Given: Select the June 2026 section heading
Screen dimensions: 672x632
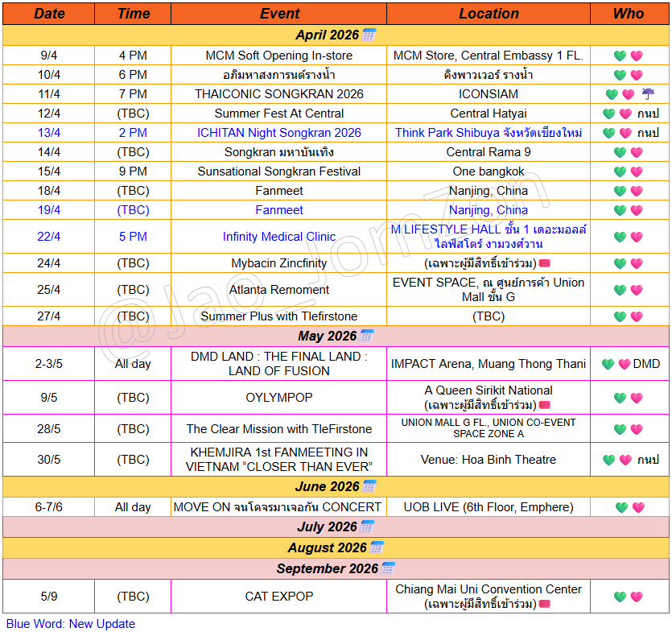Looking at the screenshot, I should (x=336, y=486).
